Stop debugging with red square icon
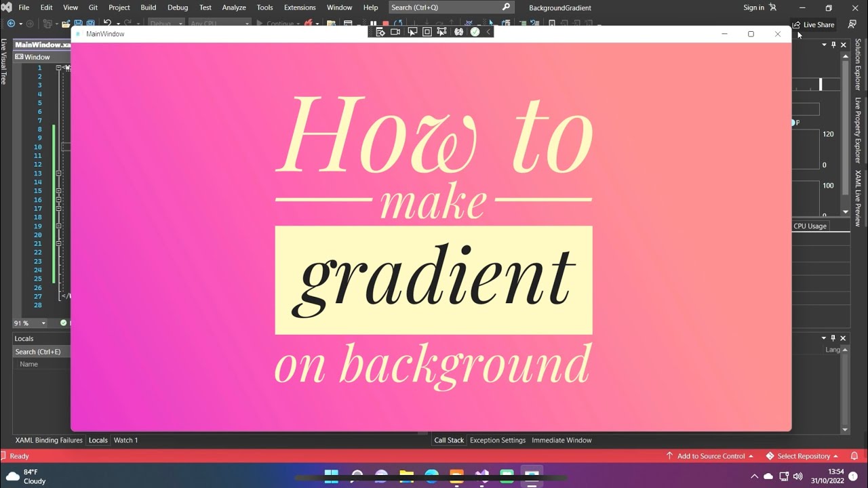This screenshot has width=868, height=488. [386, 23]
